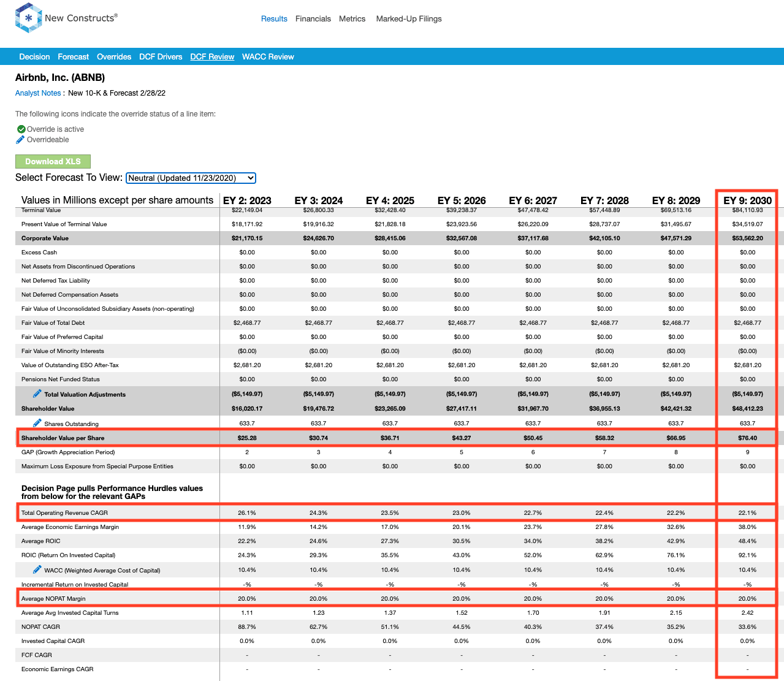Click the 2.42 Invested Capital Turns value

(747, 613)
